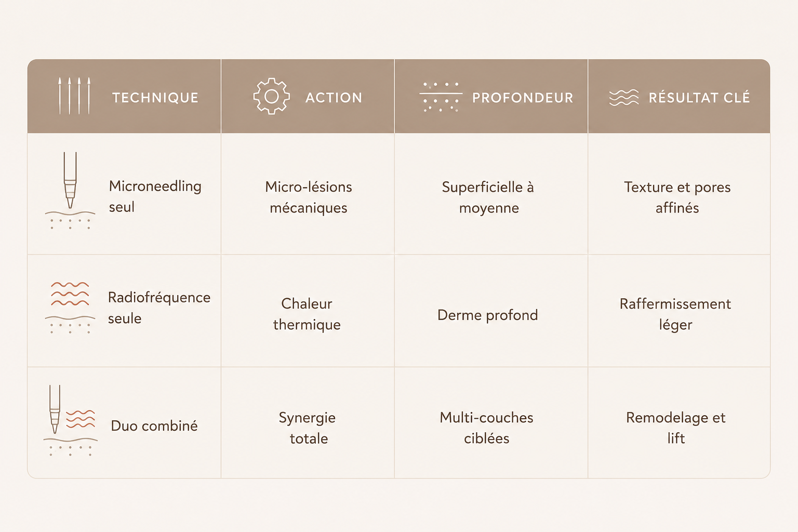Click the gear icon beside ACTION
Screen dimensions: 798x532
pyautogui.click(x=271, y=96)
